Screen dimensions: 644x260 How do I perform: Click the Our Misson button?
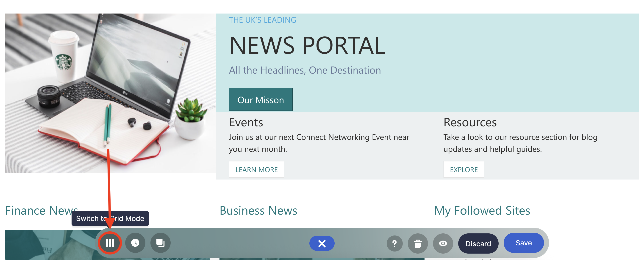(x=261, y=100)
